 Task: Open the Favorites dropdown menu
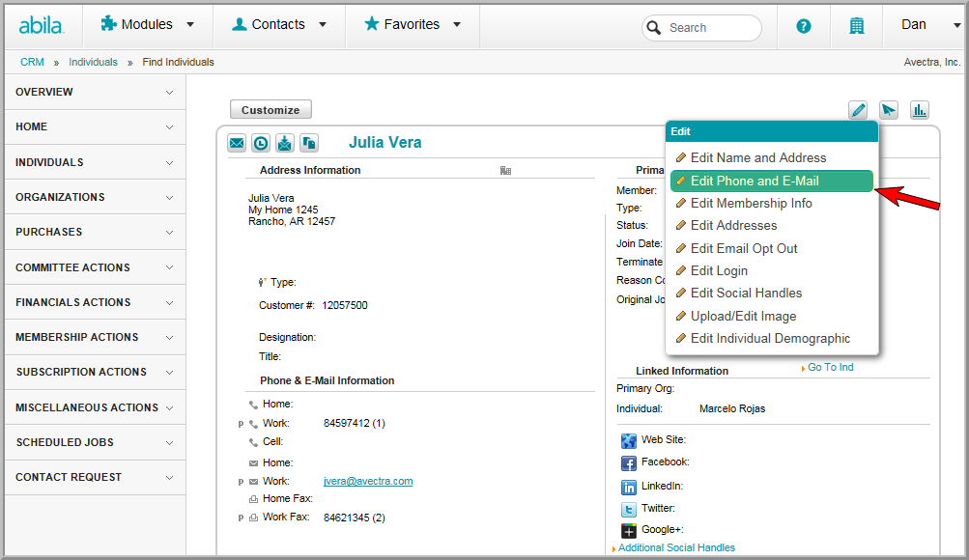(x=413, y=25)
